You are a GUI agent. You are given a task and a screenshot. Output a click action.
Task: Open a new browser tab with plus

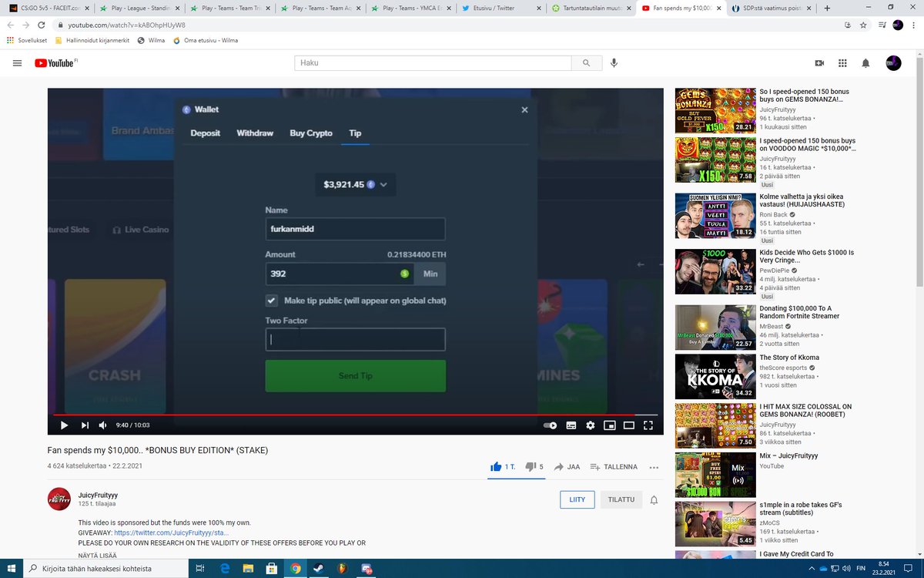coord(828,8)
